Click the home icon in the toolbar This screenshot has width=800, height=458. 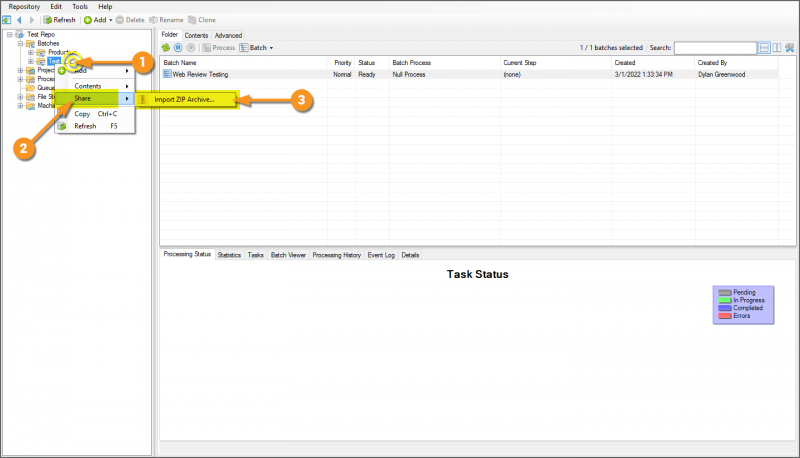7,20
